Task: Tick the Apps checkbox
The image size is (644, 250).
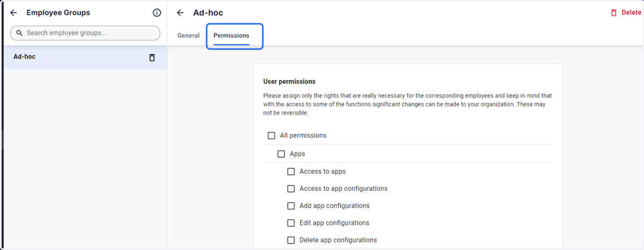Action: pos(281,154)
